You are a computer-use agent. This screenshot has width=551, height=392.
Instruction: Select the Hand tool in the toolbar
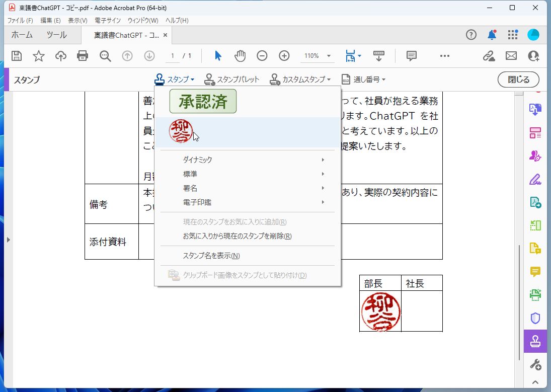[240, 56]
